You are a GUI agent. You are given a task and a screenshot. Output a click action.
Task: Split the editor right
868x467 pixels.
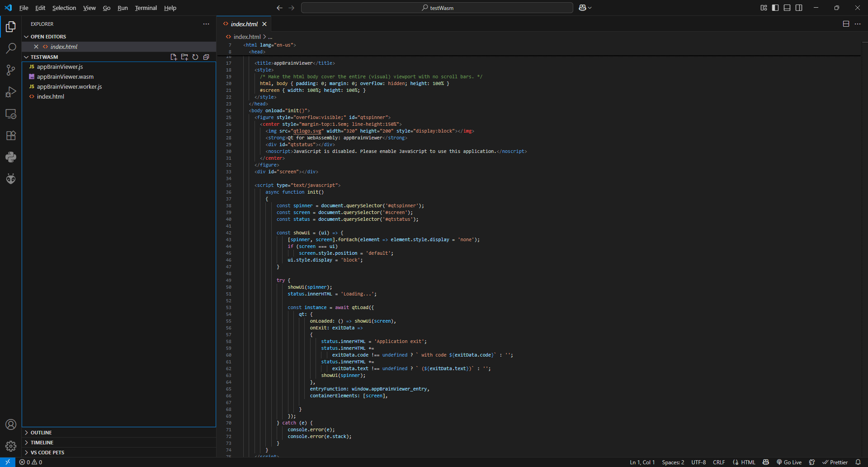846,24
